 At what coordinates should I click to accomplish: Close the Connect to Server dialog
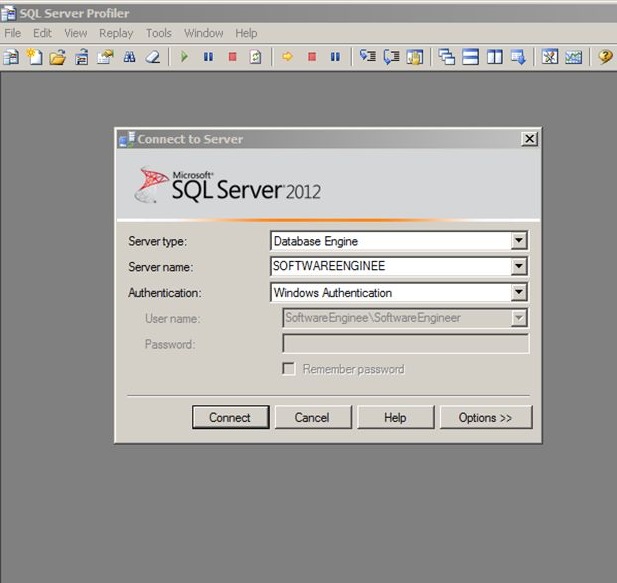pyautogui.click(x=529, y=139)
